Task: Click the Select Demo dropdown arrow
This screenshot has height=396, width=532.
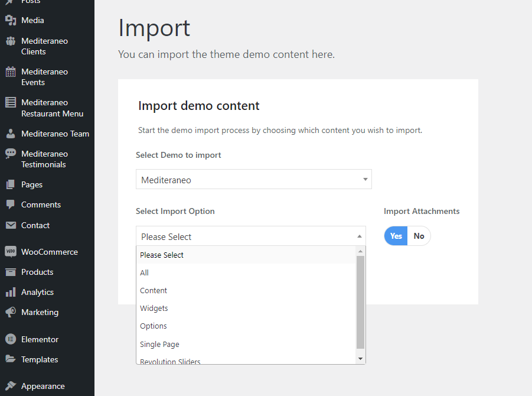Action: point(365,179)
